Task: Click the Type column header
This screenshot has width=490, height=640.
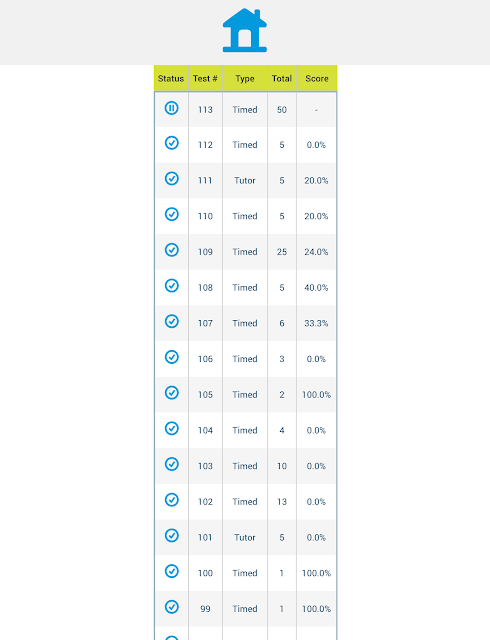Action: (x=245, y=78)
